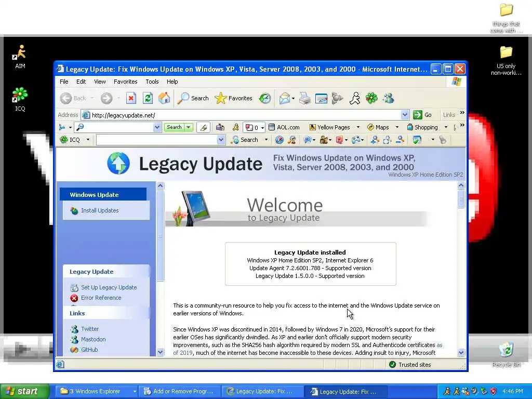The height and width of the screenshot is (399, 532).
Task: Open the AIM desktop shortcut
Action: point(20,56)
